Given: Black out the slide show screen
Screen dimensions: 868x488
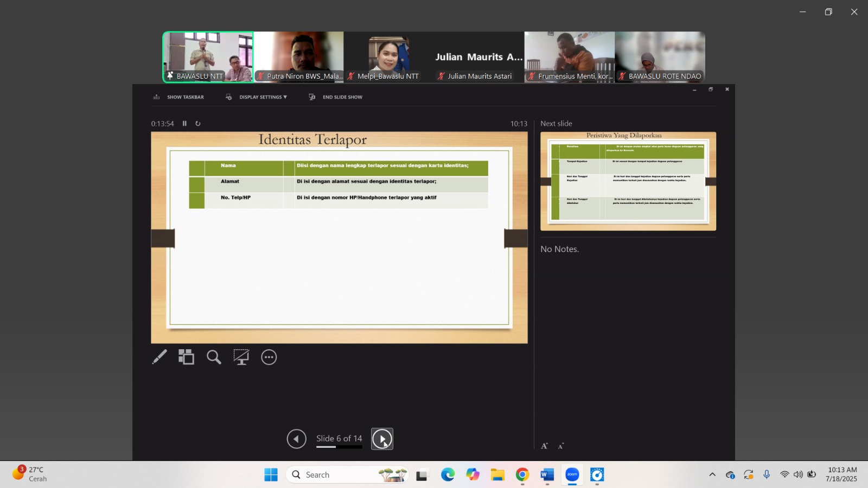Looking at the screenshot, I should pos(241,357).
